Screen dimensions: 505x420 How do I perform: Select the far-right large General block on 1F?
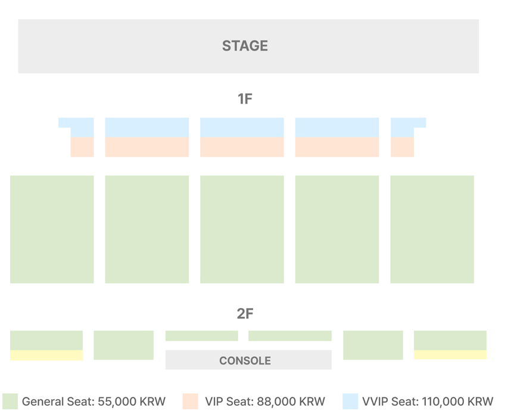[x=432, y=229]
